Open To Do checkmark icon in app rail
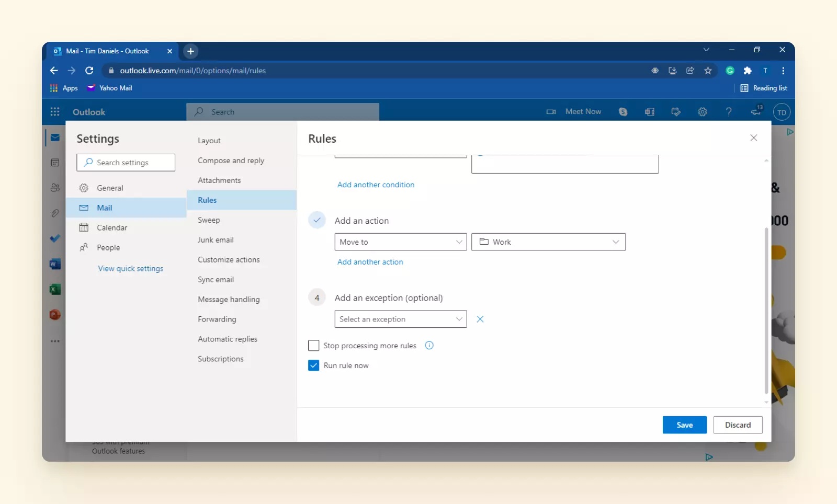Screen dimensions: 837x504 (x=55, y=238)
